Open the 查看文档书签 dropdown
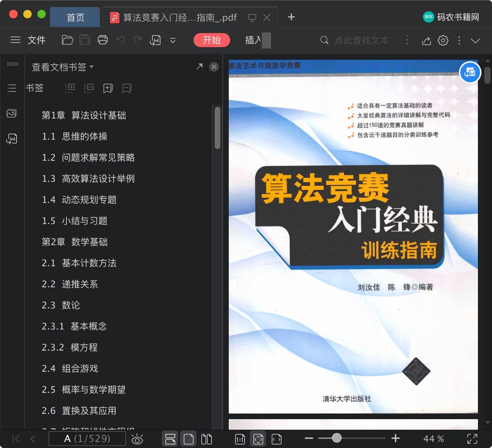The height and width of the screenshot is (448, 492). pos(63,67)
